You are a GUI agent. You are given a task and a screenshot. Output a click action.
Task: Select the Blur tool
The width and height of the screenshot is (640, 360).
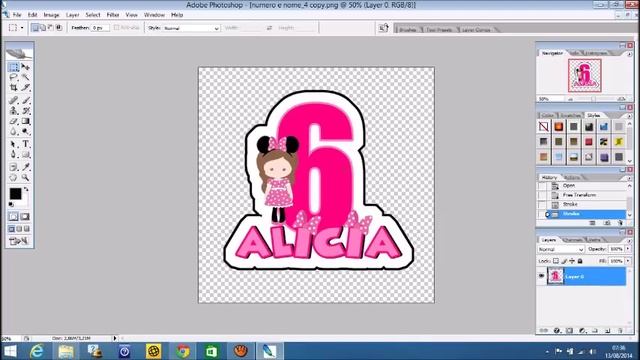tap(13, 131)
